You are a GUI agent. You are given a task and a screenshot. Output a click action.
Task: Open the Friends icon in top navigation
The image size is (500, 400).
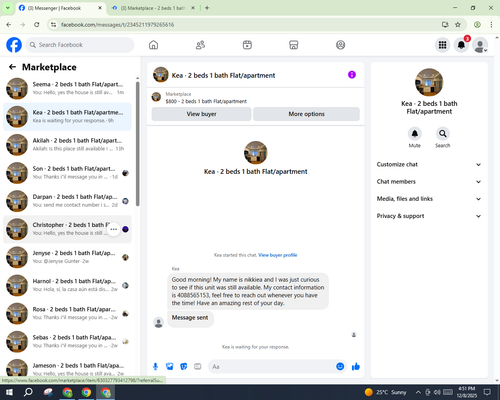click(200, 45)
